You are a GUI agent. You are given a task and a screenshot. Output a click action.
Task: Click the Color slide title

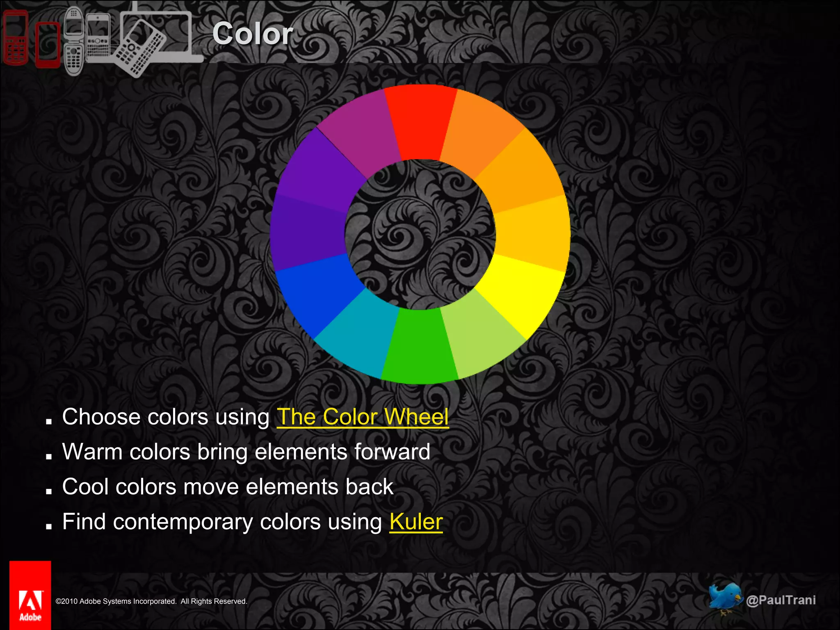(252, 34)
